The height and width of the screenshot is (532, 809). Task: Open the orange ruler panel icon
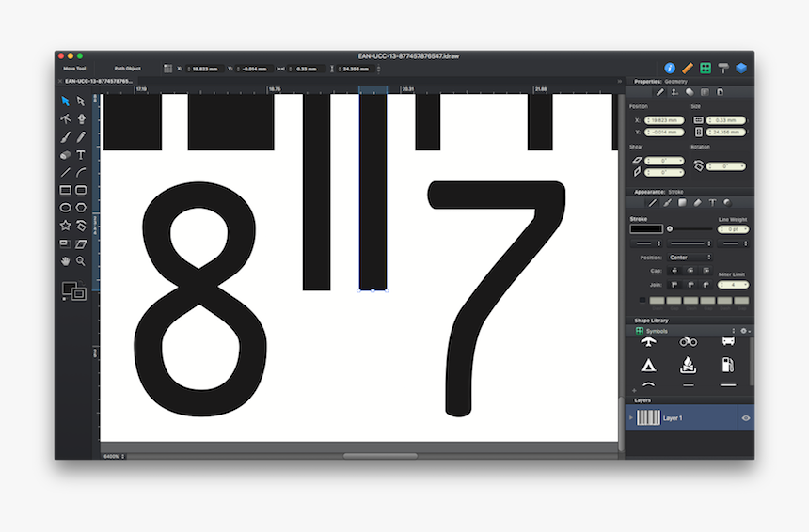tap(688, 69)
